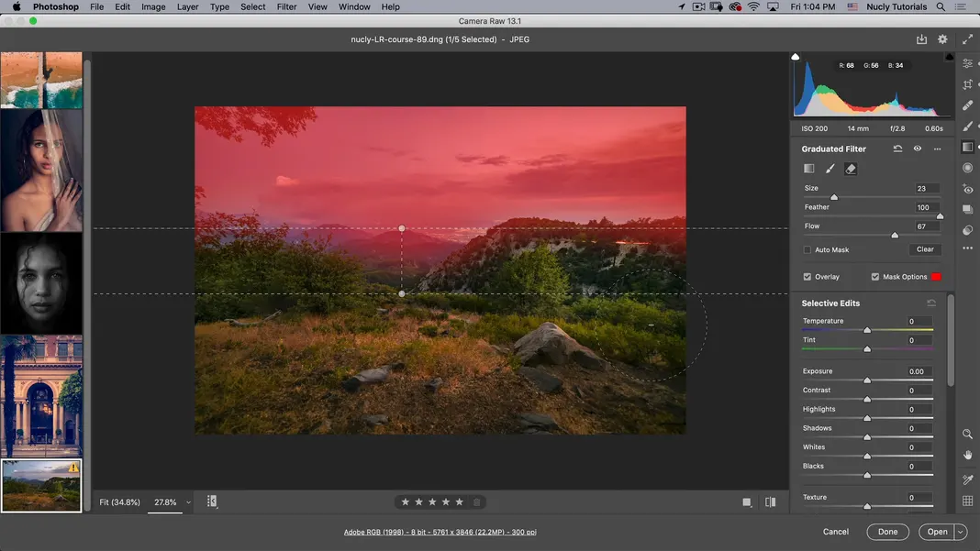
Task: Click the Temperature slider handle
Action: point(867,330)
